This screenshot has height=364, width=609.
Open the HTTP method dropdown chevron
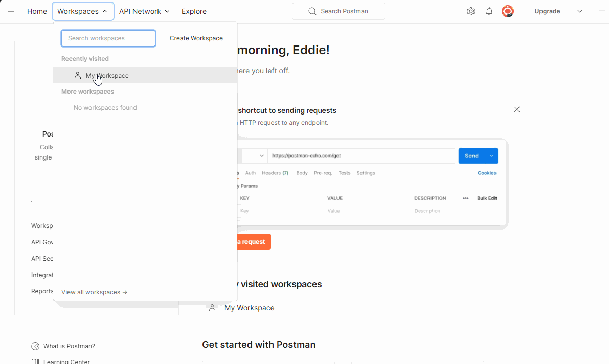pyautogui.click(x=261, y=156)
